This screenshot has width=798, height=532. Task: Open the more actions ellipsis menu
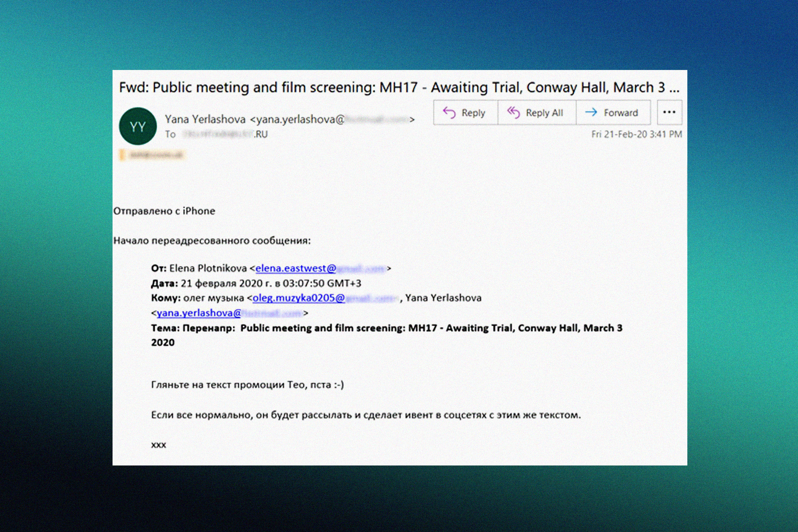click(x=669, y=112)
